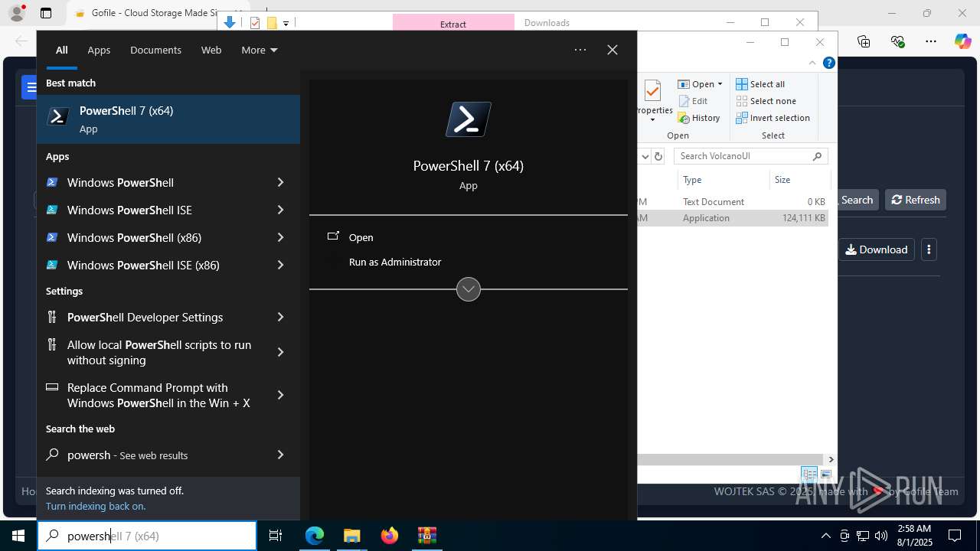Click the Windows PowerShell ISE (x86) icon
Viewport: 980px width, 551px height.
(52, 265)
